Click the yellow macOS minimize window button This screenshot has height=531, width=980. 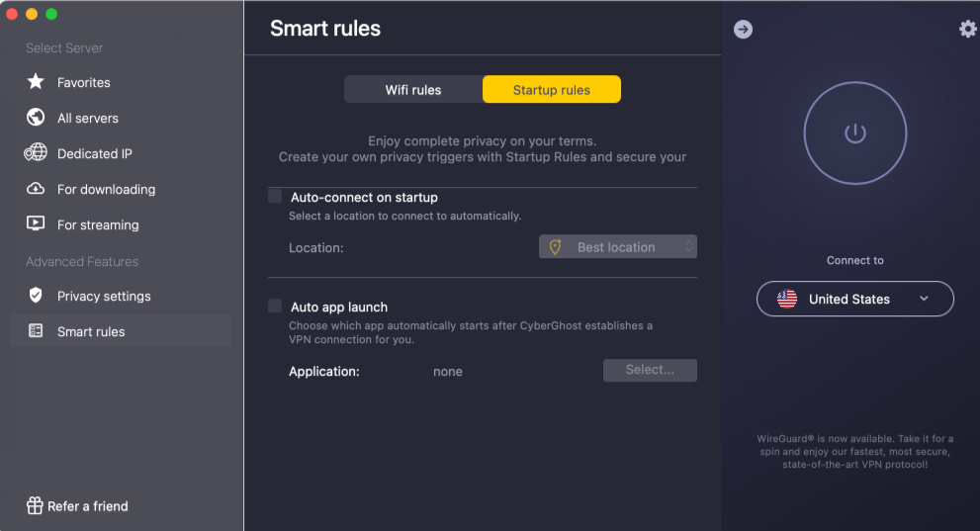click(32, 14)
